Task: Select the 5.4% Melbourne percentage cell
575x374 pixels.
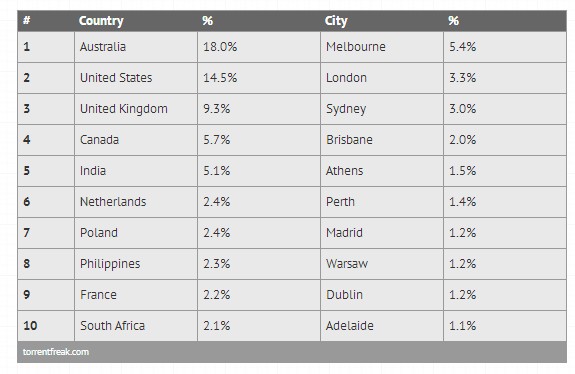Action: 505,47
